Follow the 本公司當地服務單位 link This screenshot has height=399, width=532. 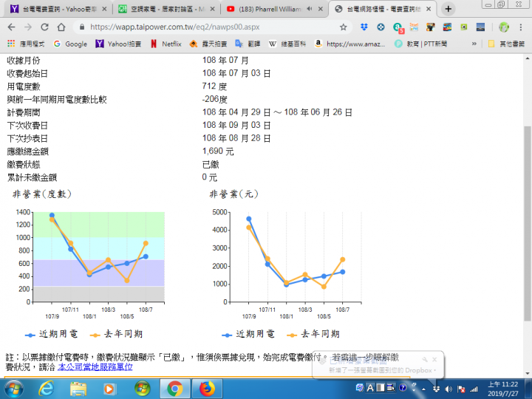coord(95,366)
